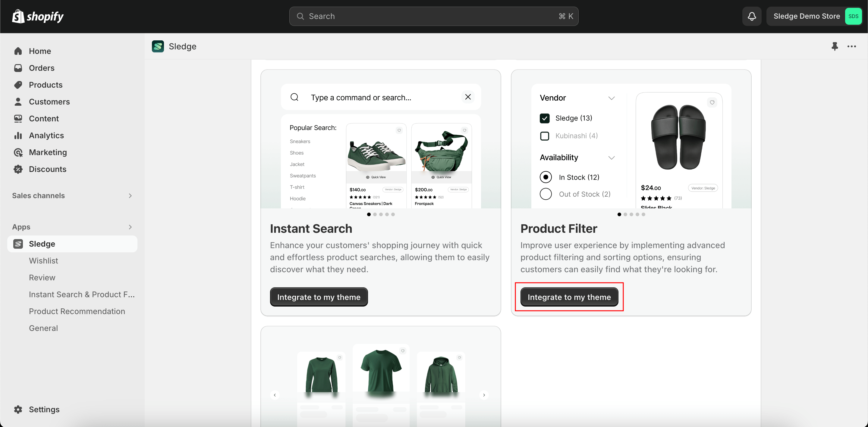Click the top Search input field
Viewport: 868px width, 427px height.
(433, 16)
